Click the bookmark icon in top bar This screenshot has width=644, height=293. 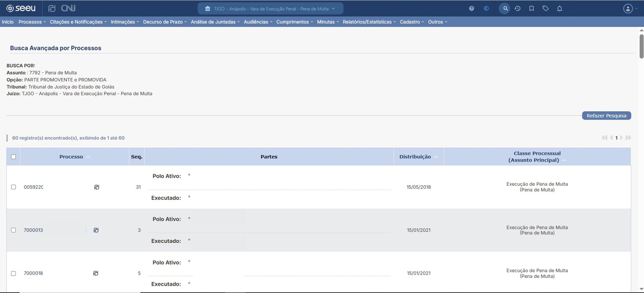click(532, 9)
